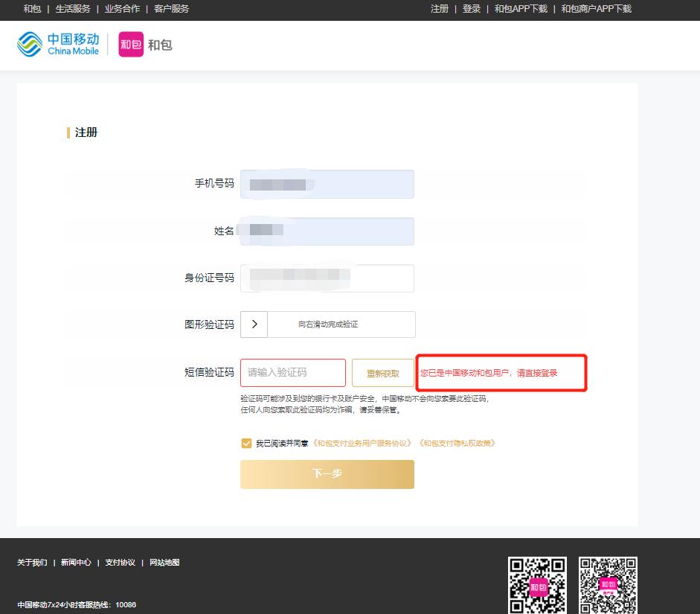Click the 和包 QR code in the footer

(538, 586)
